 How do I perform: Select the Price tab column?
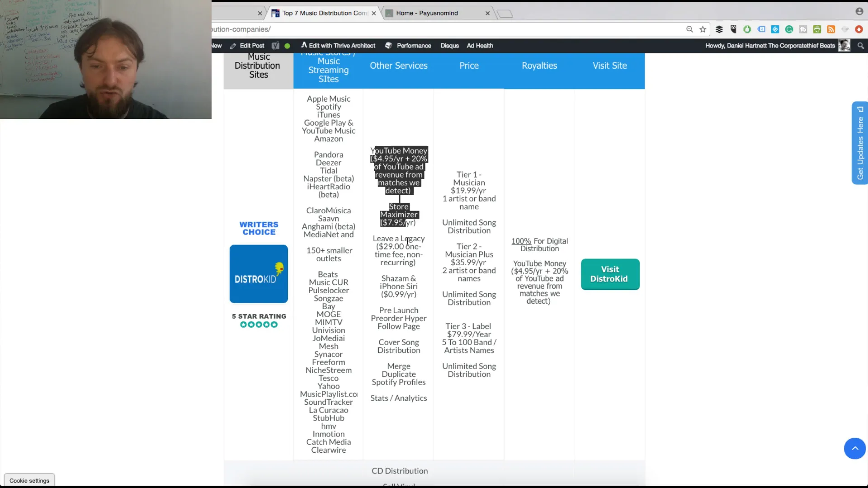click(468, 65)
